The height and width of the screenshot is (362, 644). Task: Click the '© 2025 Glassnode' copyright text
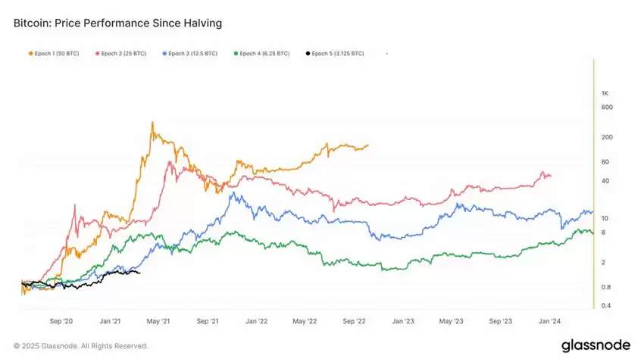pos(81,346)
